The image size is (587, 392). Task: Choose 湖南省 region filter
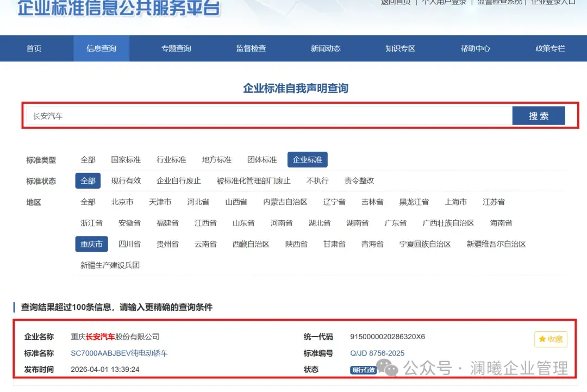(x=358, y=223)
